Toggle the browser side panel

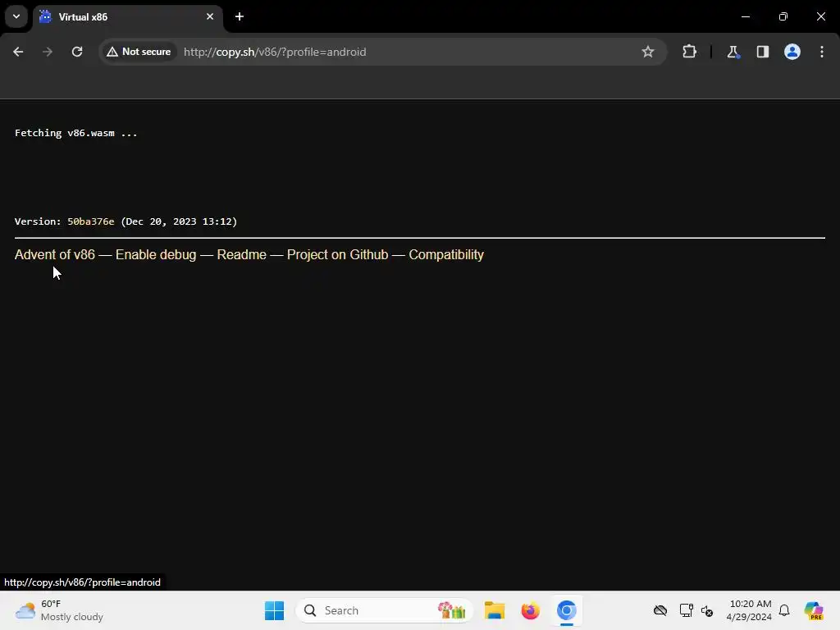tap(762, 52)
